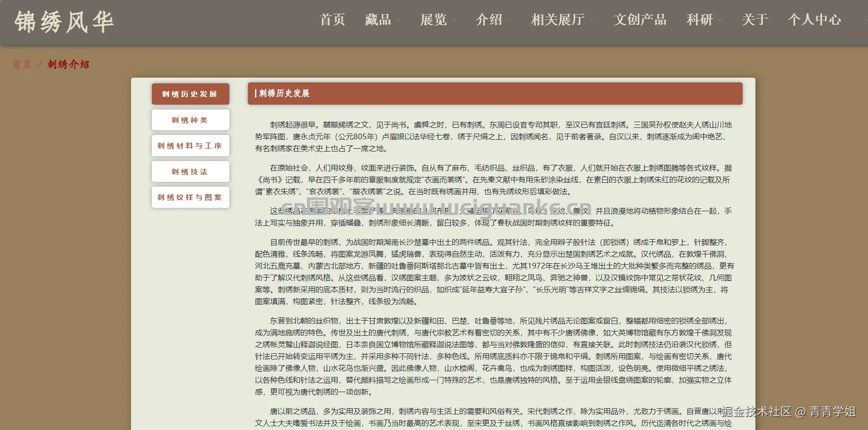Select the 刺绣纹样与图案 sidebar button
The width and height of the screenshot is (868, 430).
point(190,197)
